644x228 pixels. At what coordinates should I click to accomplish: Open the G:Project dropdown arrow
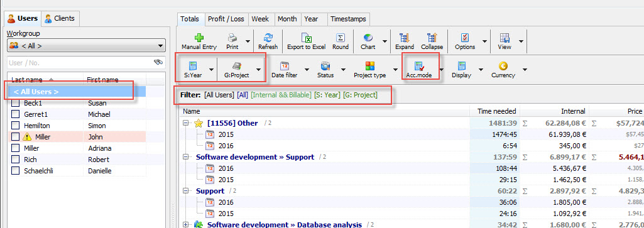[259, 70]
